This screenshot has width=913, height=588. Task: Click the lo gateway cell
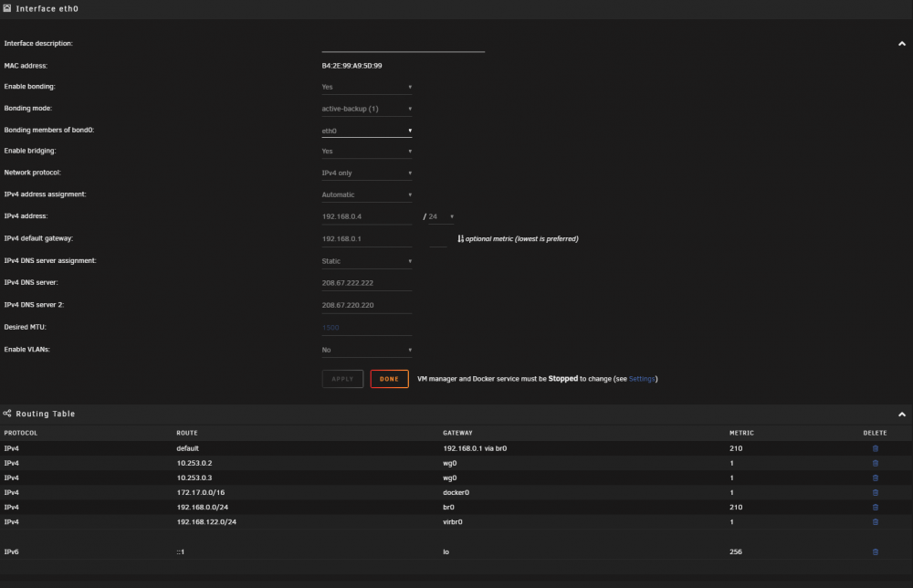click(446, 551)
